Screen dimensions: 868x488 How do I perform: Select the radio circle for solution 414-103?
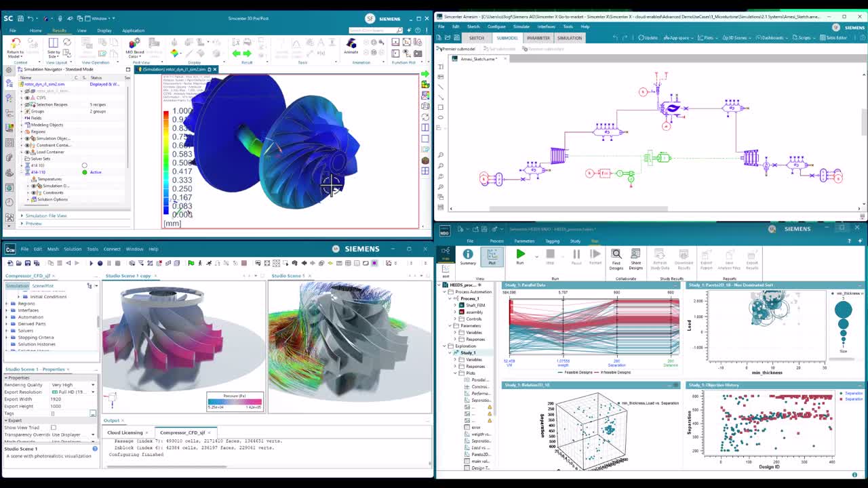coord(84,165)
